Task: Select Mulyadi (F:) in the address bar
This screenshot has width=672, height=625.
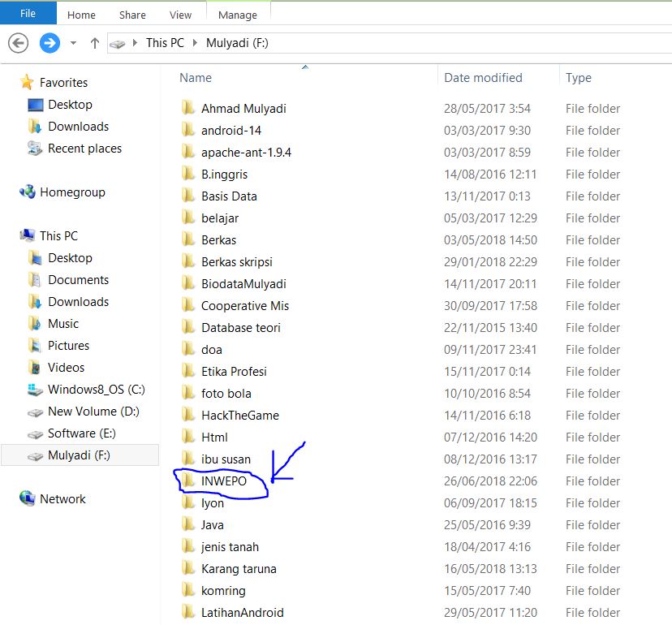Action: point(237,43)
